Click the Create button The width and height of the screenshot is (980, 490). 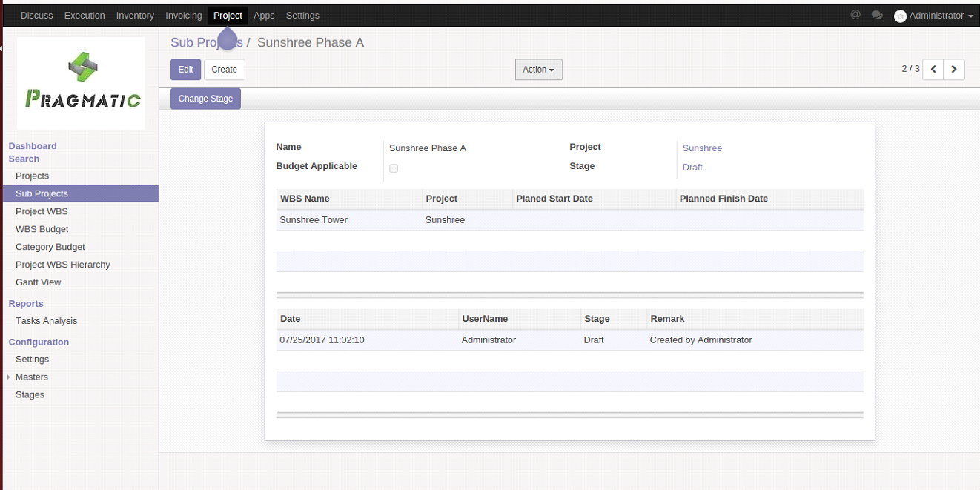[x=224, y=70]
